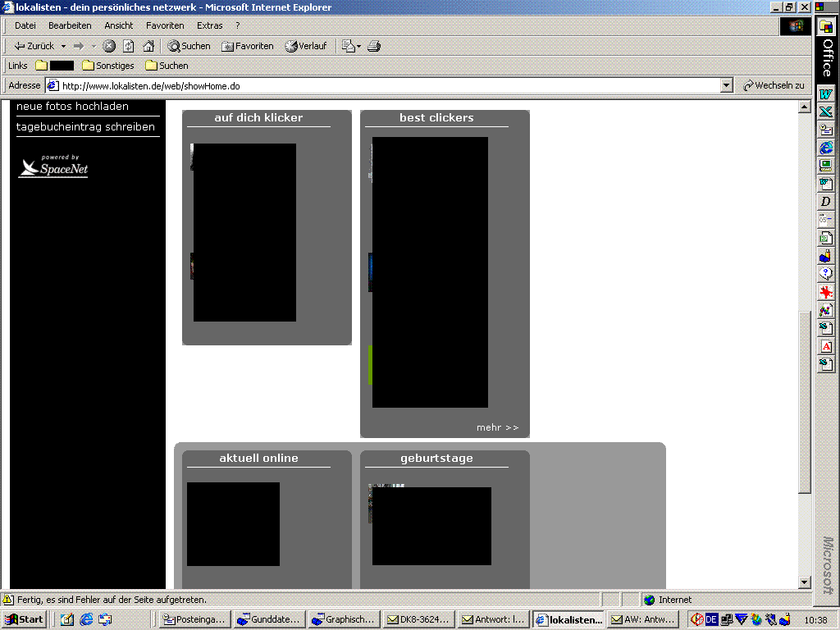
Task: Click the Wechseln zu go button
Action: (774, 85)
